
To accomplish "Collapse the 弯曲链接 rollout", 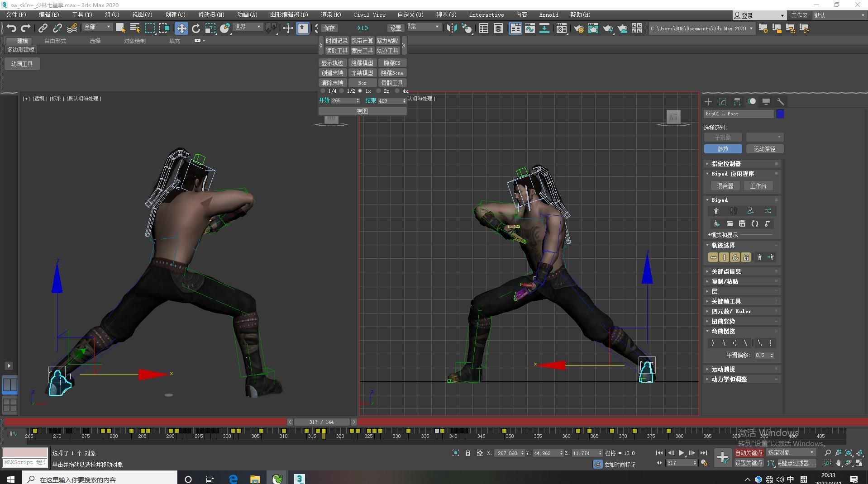I will pyautogui.click(x=742, y=331).
